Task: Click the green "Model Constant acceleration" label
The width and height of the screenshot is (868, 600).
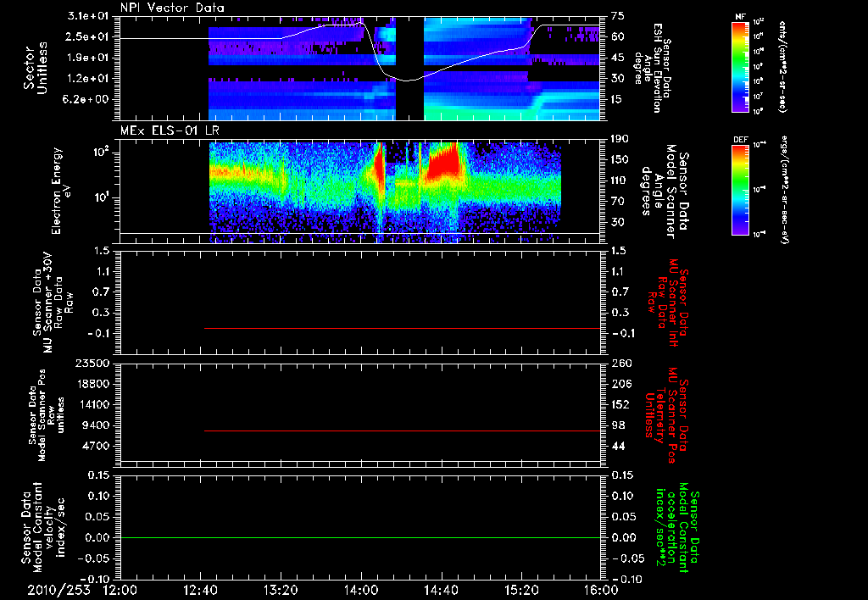Action: pyautogui.click(x=676, y=527)
